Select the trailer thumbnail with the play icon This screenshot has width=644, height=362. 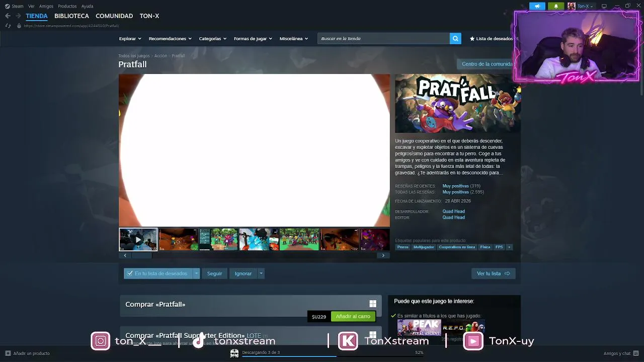tap(138, 240)
